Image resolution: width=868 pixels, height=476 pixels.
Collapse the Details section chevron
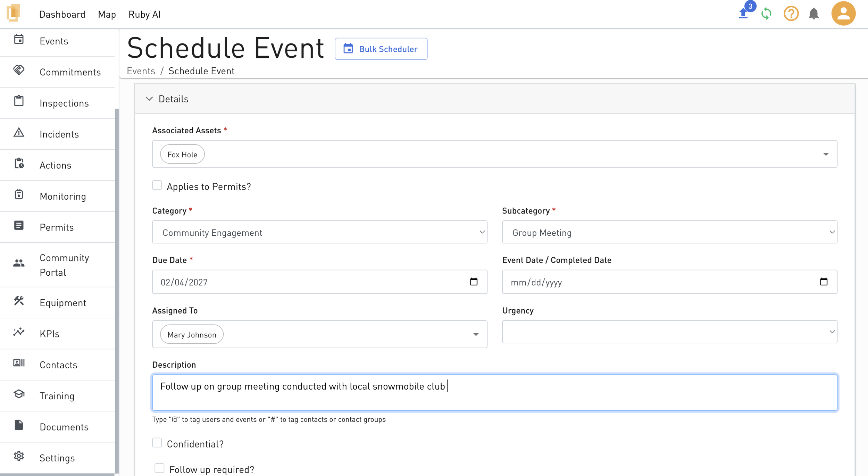pyautogui.click(x=149, y=99)
